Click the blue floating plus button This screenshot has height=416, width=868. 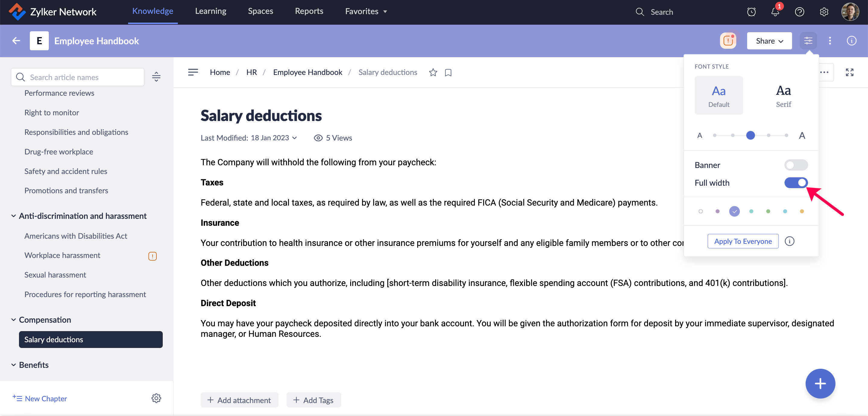pyautogui.click(x=820, y=383)
